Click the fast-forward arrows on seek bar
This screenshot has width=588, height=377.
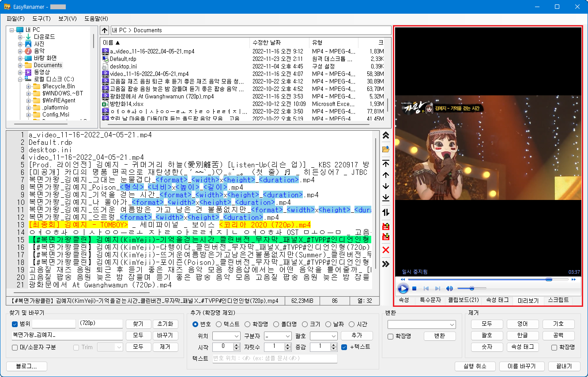coord(573,279)
